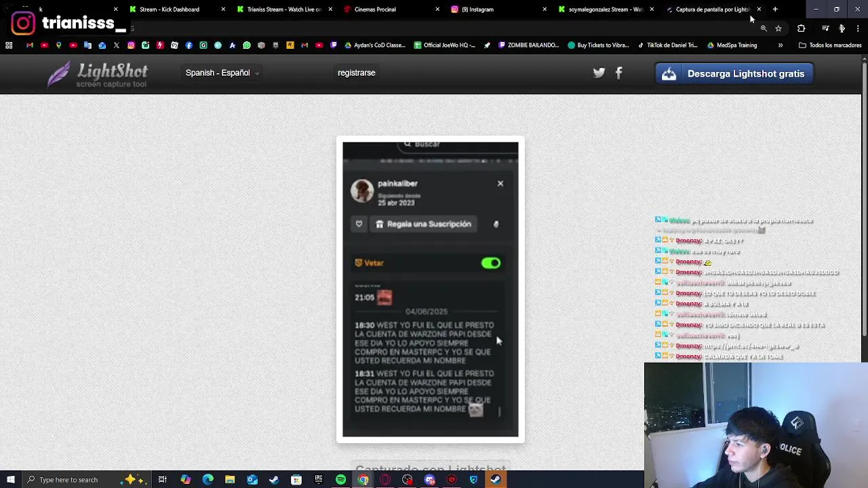Open the X (Twitter) bookmark icon
Screen dimensions: 868x488
point(117,45)
